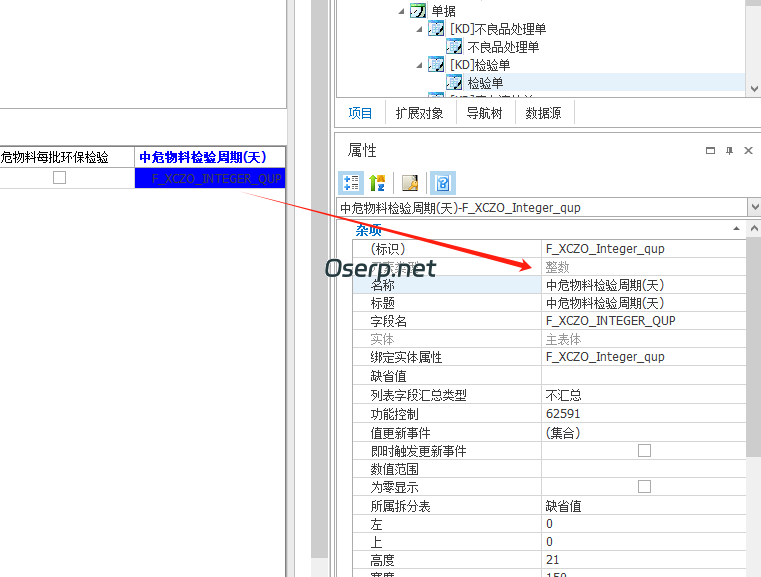This screenshot has height=577, width=761.
Task: Select the [KD]不良品处理单 tree item
Action: (498, 29)
